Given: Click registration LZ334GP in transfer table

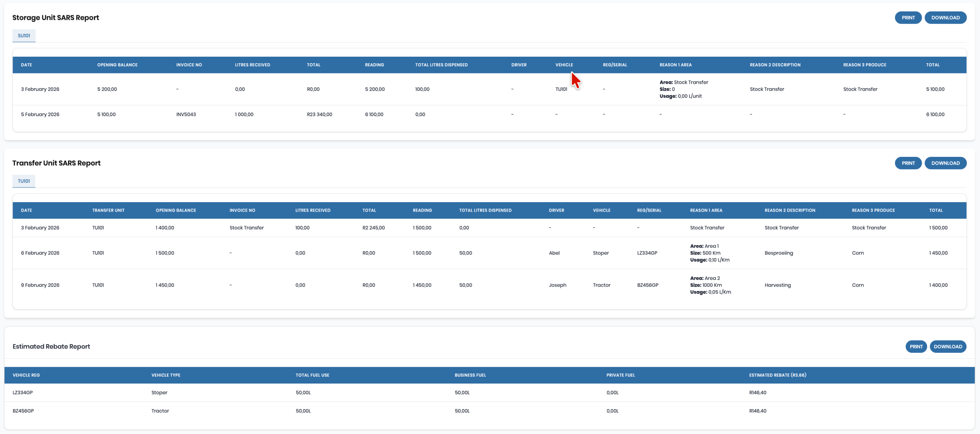Looking at the screenshot, I should [647, 253].
